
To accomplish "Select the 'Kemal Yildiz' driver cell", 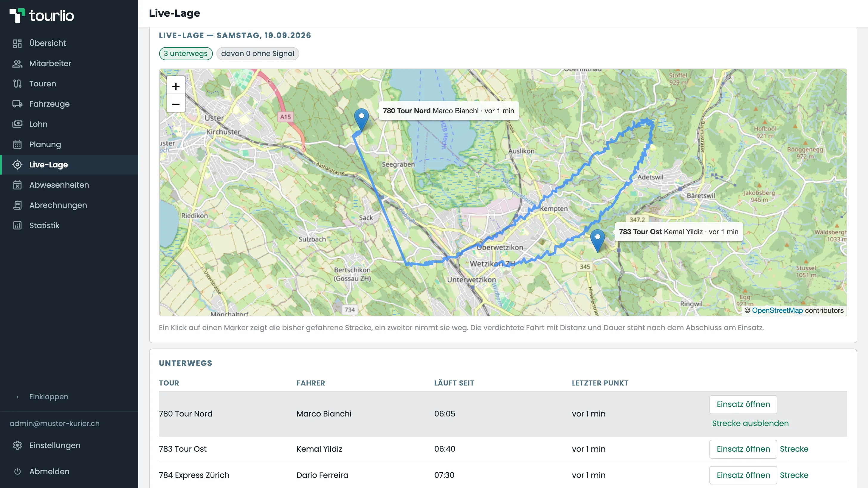I will tap(319, 449).
